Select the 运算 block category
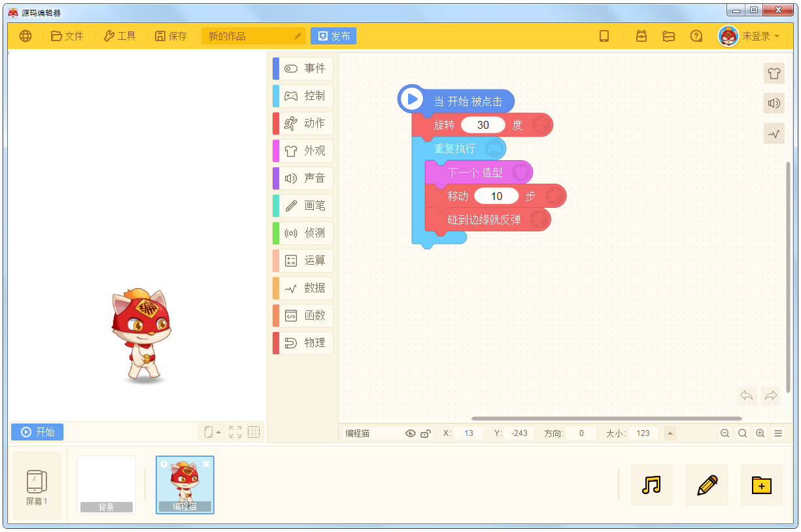The width and height of the screenshot is (801, 532). 303,261
